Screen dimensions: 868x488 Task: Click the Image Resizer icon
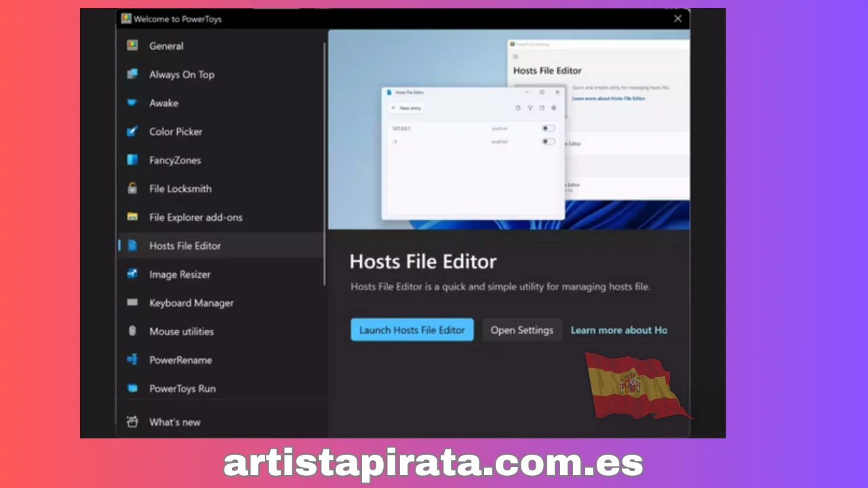(x=132, y=274)
